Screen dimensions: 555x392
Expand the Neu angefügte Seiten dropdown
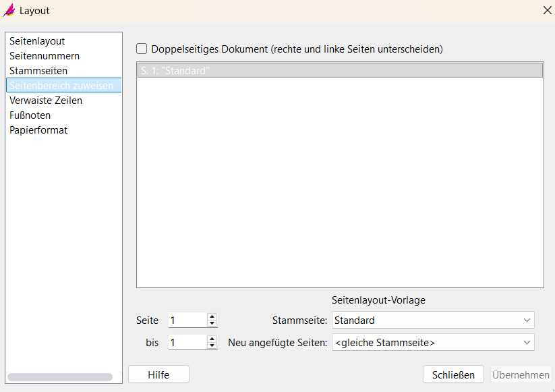(432, 343)
